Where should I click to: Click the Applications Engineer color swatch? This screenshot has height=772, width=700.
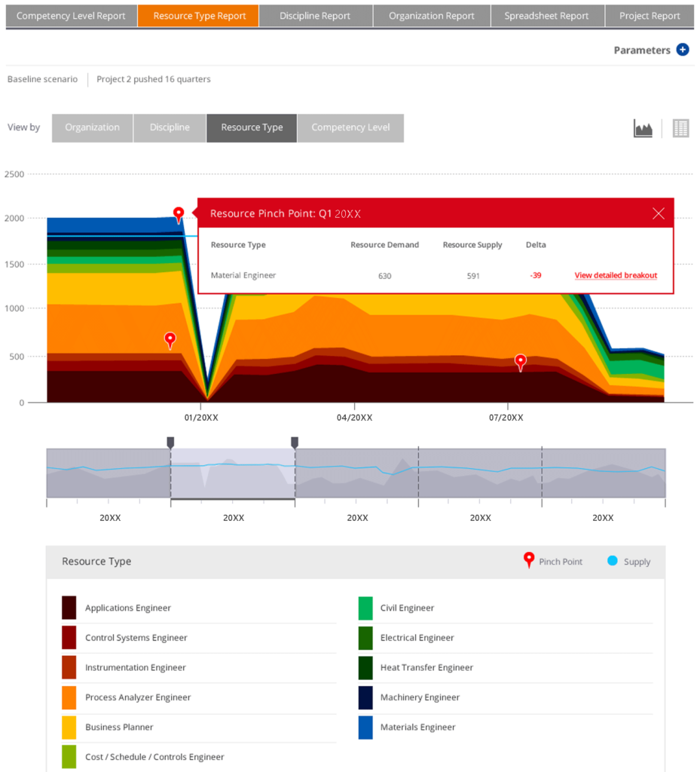point(69,608)
